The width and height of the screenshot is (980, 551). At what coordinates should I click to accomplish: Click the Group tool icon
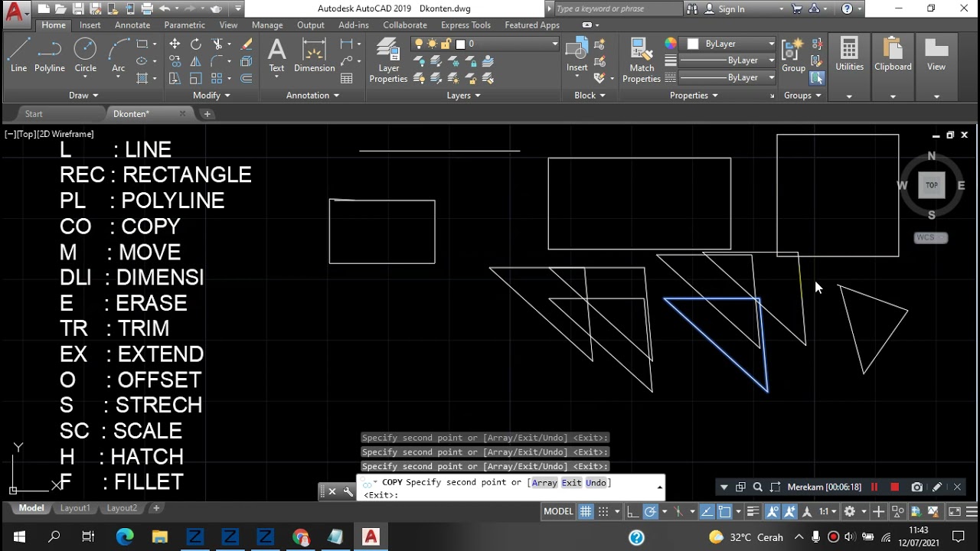point(793,55)
